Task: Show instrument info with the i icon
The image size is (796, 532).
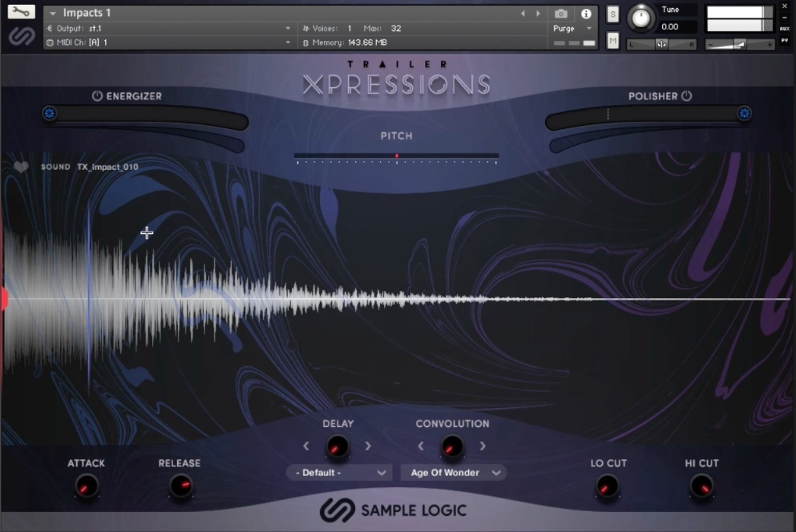Action: 586,14
